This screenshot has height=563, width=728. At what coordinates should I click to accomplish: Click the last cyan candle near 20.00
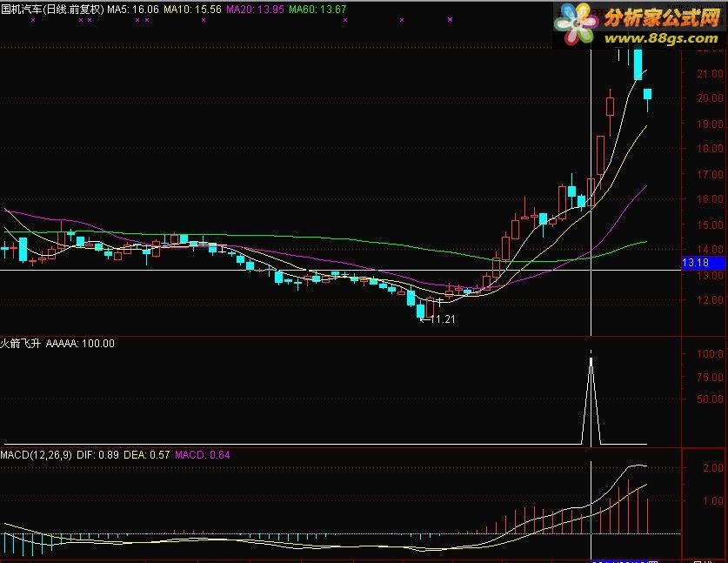point(648,94)
